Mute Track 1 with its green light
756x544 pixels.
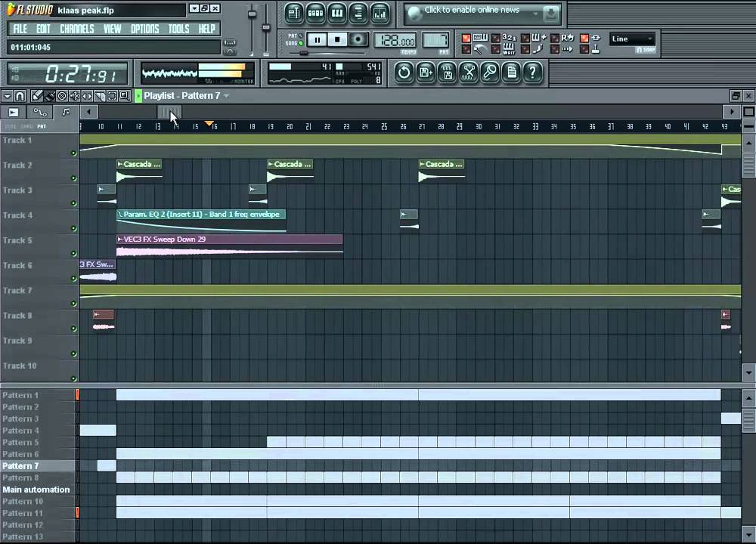tap(74, 153)
